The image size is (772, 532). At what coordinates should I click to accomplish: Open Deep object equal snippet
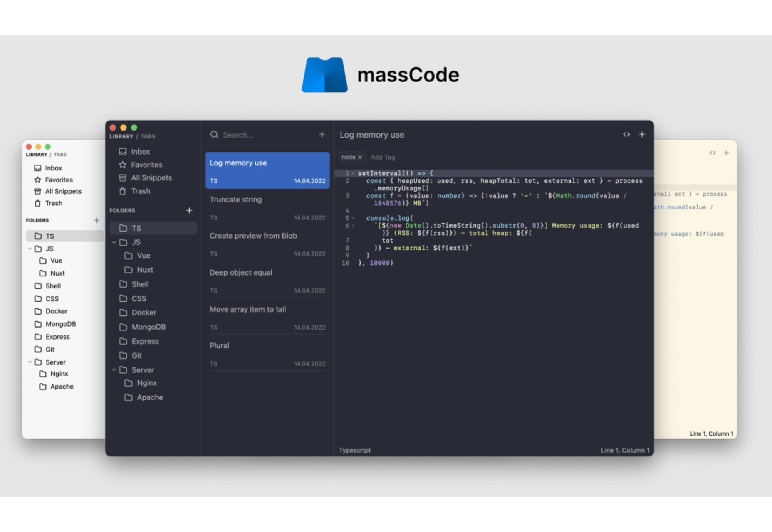pos(267,281)
